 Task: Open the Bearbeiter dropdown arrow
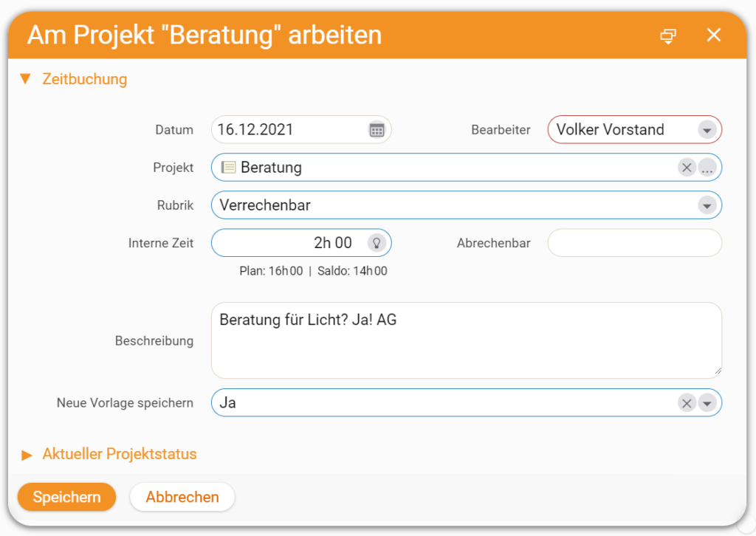click(x=707, y=130)
